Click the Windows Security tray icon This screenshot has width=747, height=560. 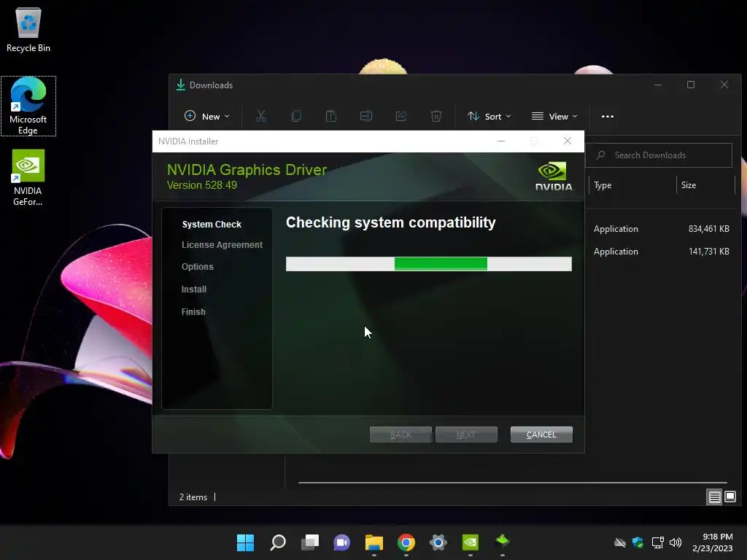(638, 542)
